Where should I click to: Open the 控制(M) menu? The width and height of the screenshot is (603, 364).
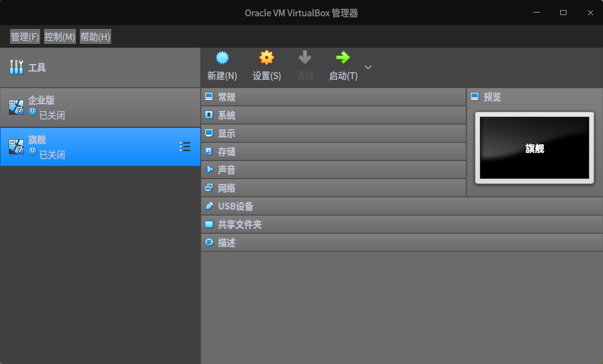(x=61, y=36)
